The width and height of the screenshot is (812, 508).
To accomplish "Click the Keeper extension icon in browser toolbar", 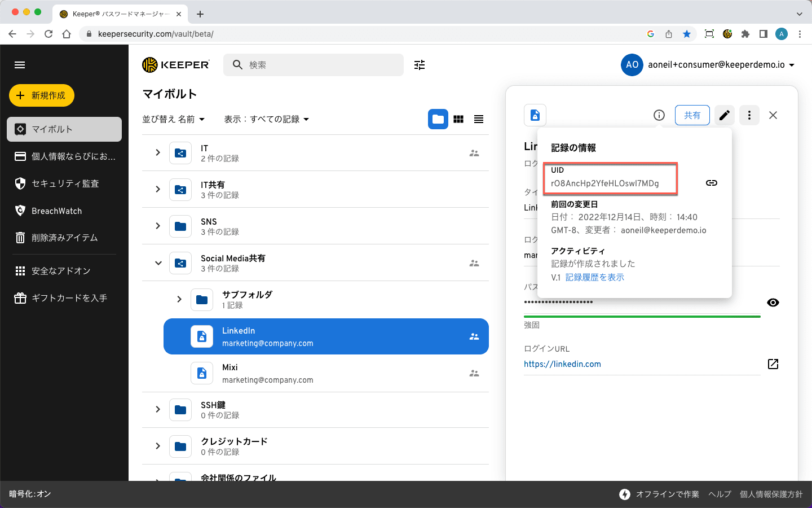I will (x=727, y=34).
